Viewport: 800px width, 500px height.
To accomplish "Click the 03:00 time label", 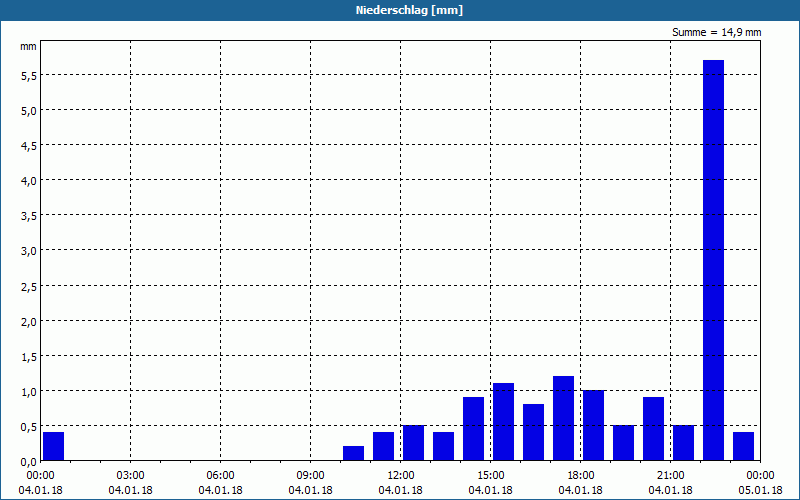I will (131, 476).
